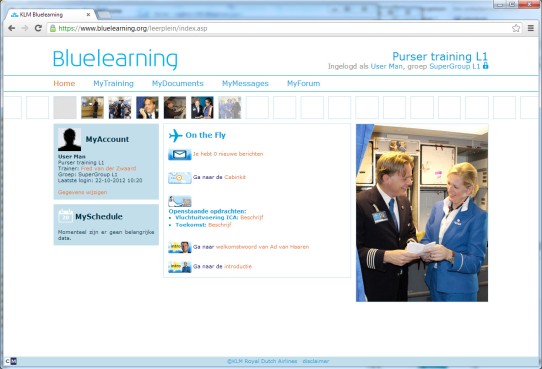Go back using the browser arrow

coord(12,28)
